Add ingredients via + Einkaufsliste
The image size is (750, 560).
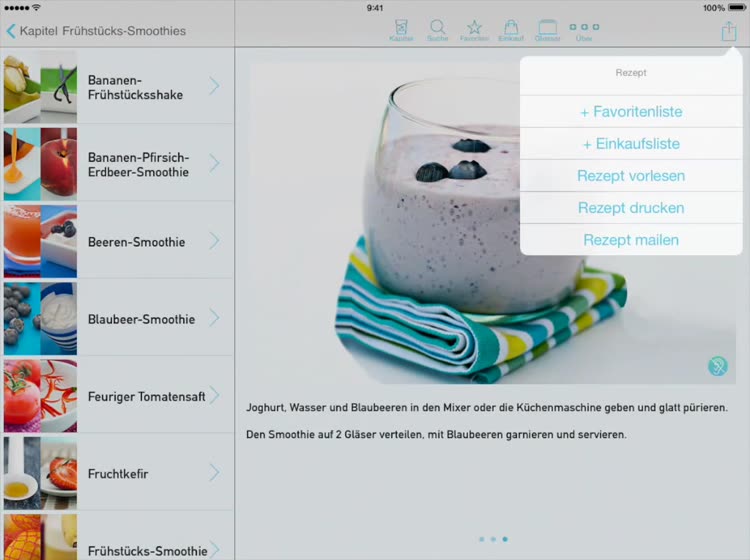(631, 143)
